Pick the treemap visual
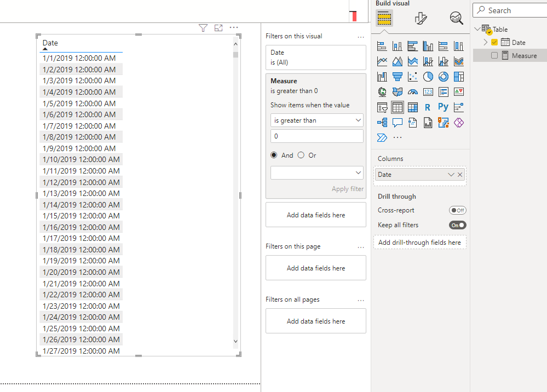Viewport: 547px width, 392px height. [459, 77]
